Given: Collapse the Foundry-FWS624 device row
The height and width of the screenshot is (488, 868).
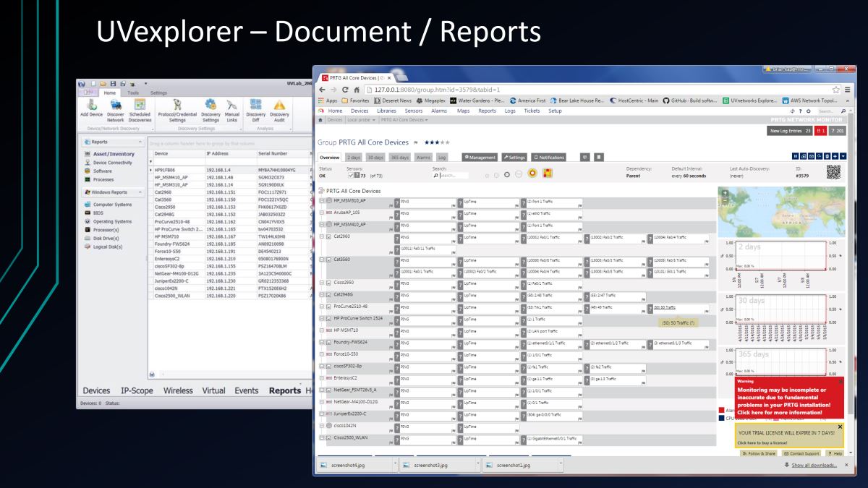Looking at the screenshot, I should [x=322, y=342].
